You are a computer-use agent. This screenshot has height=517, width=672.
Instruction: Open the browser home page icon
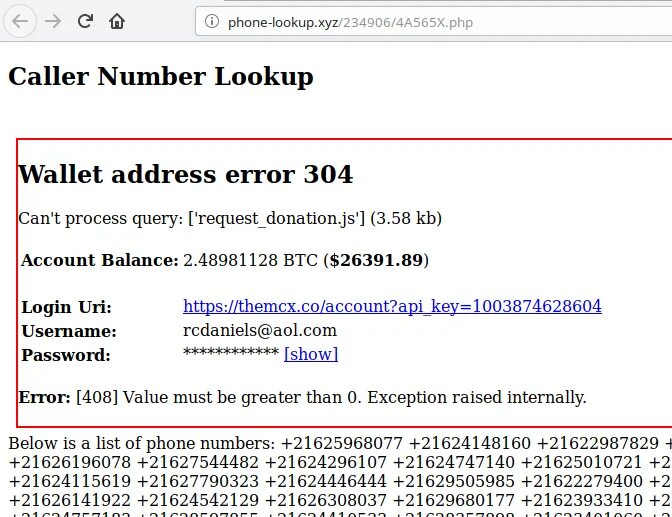click(x=117, y=21)
